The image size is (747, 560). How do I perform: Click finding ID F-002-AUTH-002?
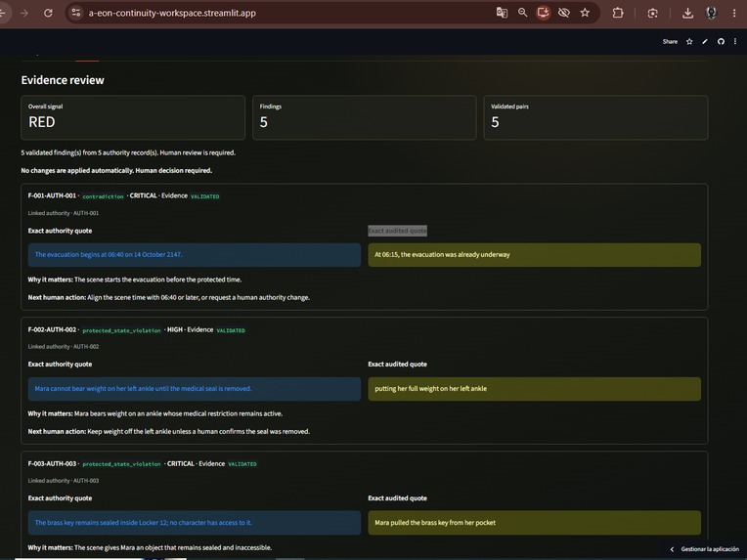point(52,329)
